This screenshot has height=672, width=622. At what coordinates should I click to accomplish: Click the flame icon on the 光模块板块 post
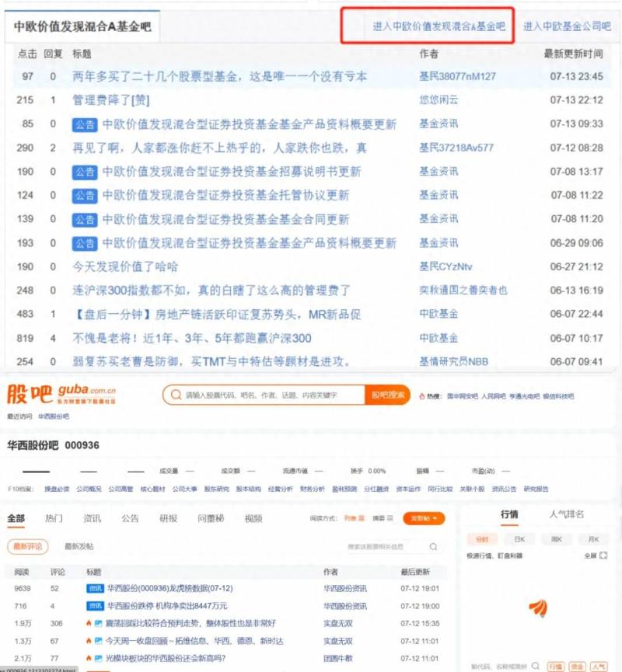click(x=89, y=658)
